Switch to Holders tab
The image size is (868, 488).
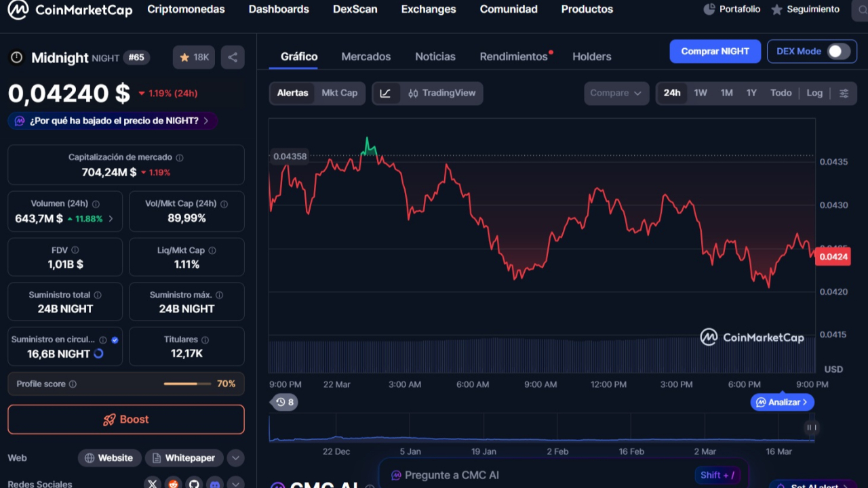tap(592, 57)
